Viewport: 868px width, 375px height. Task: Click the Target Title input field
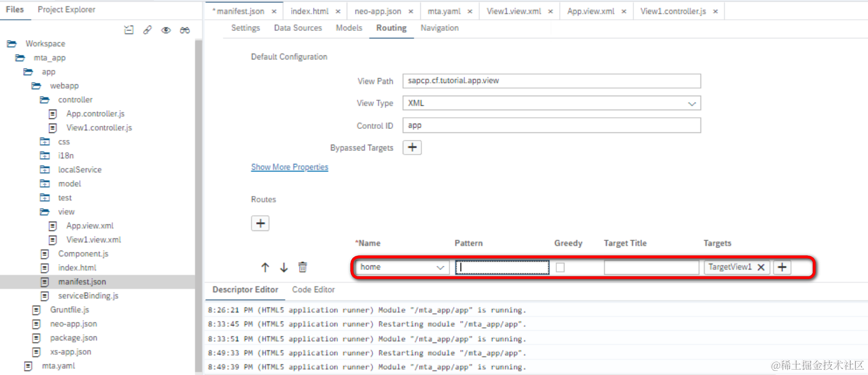(651, 268)
